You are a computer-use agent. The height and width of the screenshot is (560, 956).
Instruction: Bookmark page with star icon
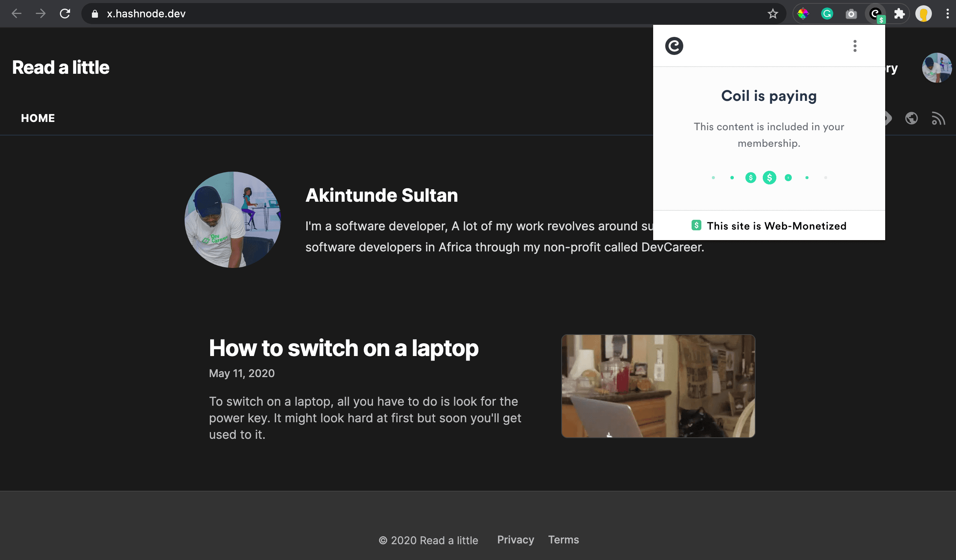(x=773, y=14)
